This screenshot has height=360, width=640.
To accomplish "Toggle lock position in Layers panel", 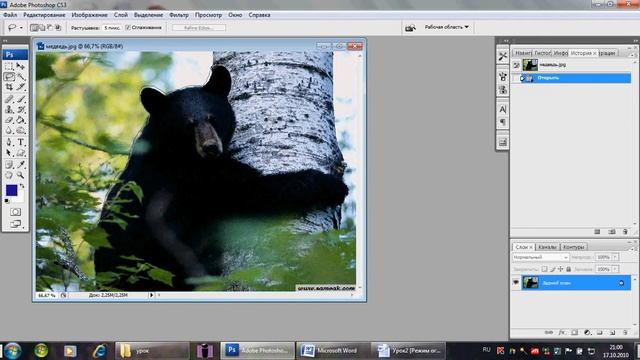I will 560,269.
